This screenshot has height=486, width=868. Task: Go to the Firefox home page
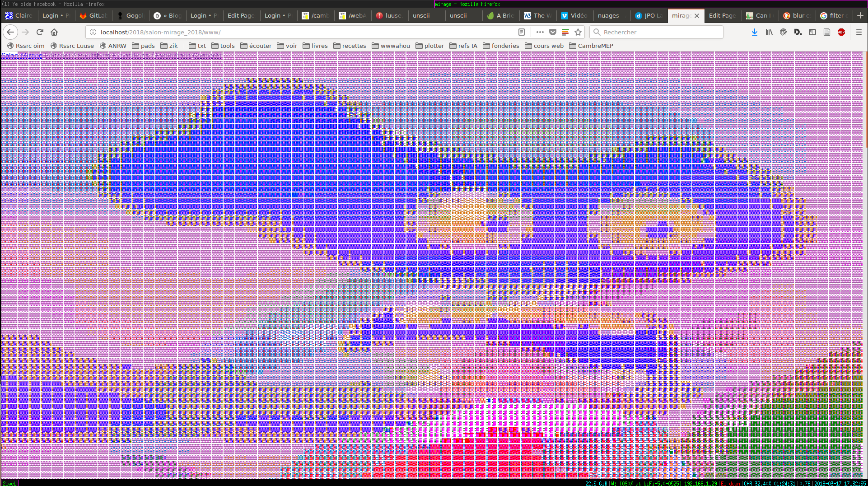coord(54,32)
